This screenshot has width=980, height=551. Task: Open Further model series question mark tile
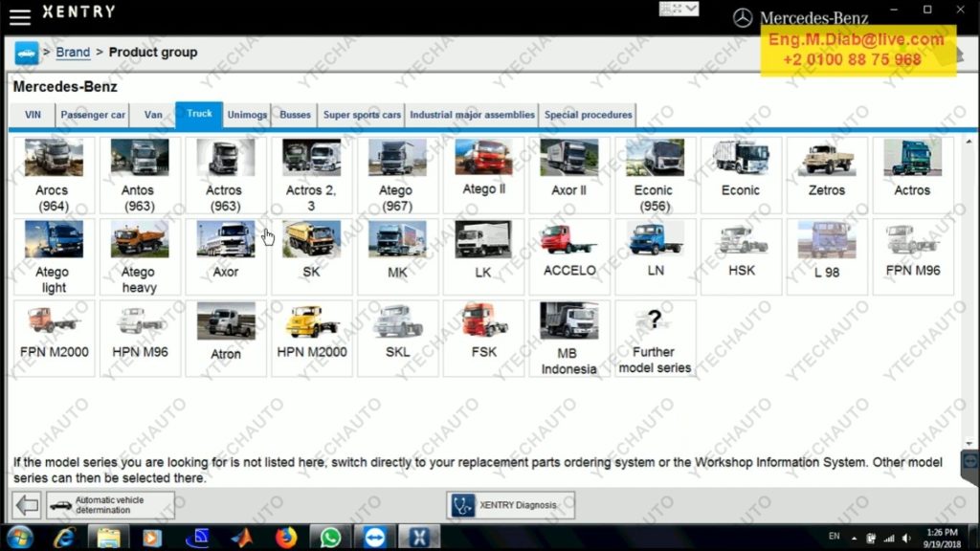pos(654,339)
